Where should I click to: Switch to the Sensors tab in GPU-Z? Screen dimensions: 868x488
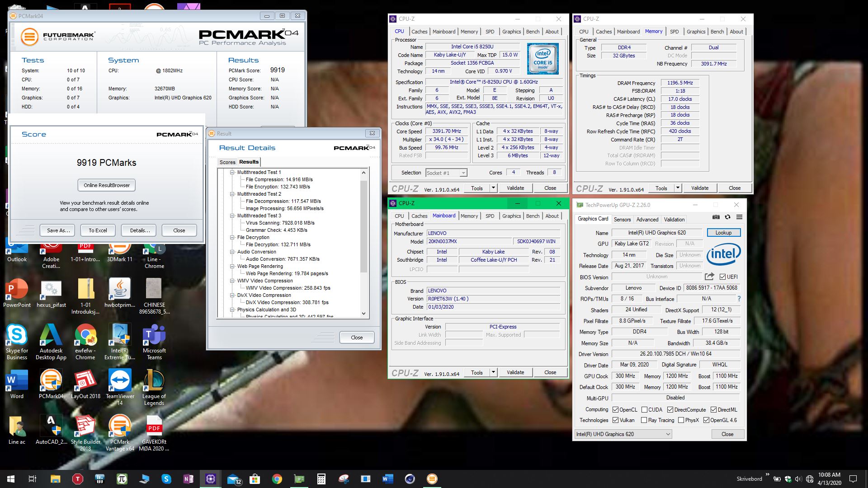coord(622,220)
